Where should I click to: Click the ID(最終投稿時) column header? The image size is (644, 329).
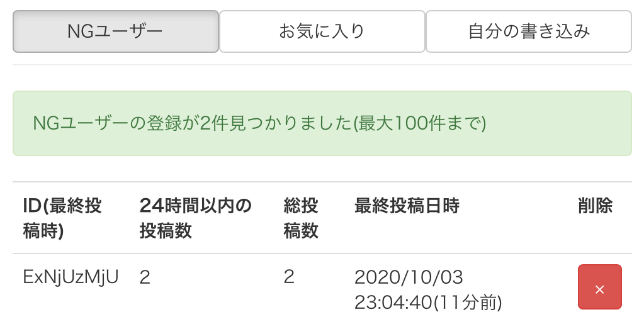(62, 218)
